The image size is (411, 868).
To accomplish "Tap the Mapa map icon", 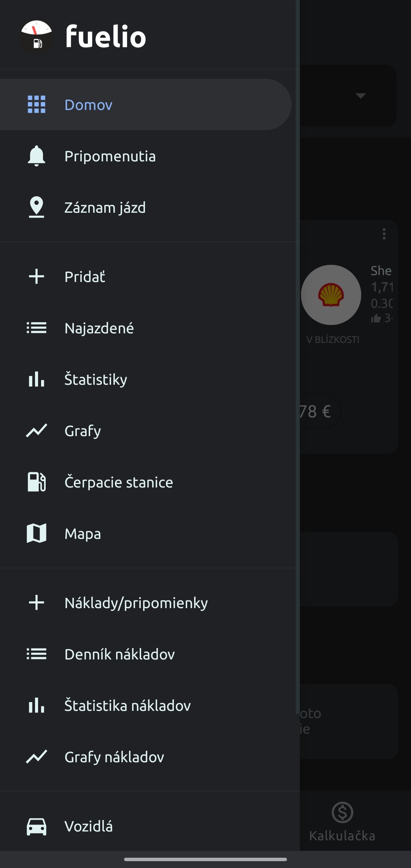I will click(37, 534).
